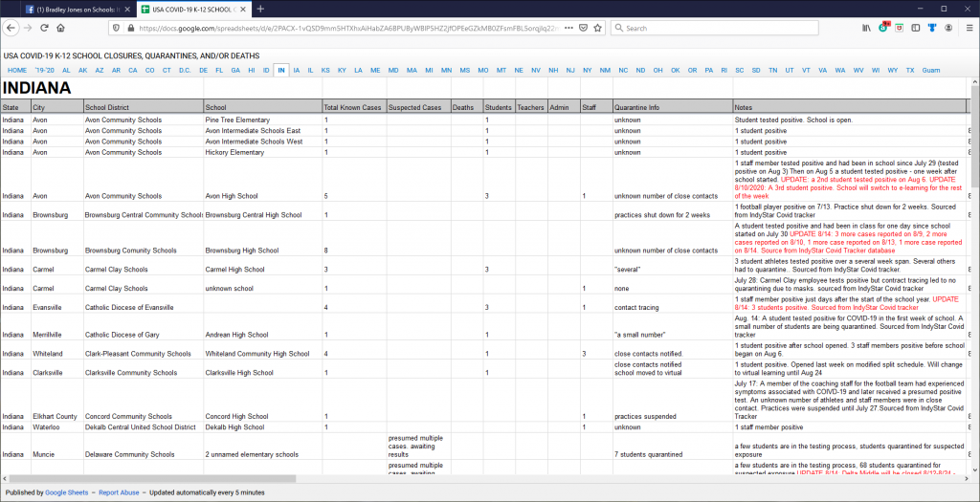Click the blue trophy toolbar icon

932,28
